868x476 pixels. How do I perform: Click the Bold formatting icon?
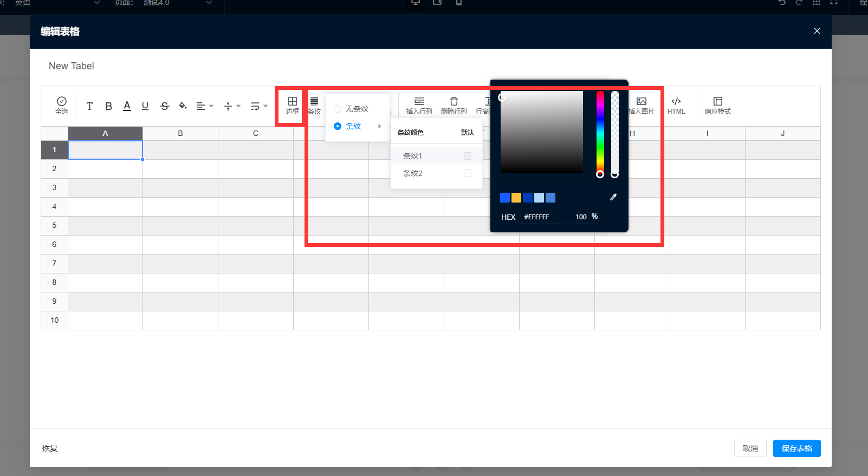point(108,106)
